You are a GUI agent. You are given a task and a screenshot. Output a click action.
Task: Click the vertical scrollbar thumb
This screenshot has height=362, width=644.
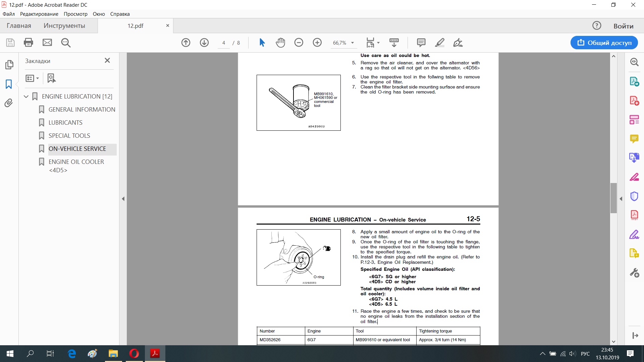pyautogui.click(x=613, y=198)
